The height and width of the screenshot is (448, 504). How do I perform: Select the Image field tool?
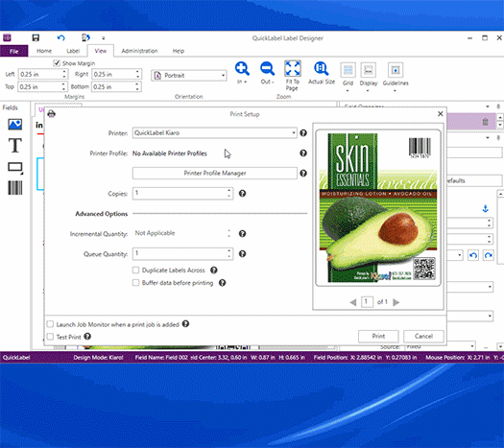(15, 125)
